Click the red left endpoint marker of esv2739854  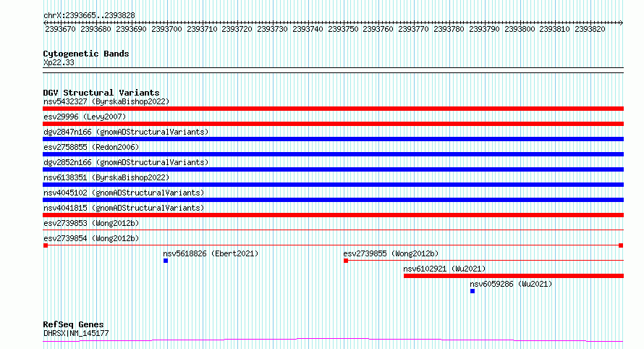point(46,245)
